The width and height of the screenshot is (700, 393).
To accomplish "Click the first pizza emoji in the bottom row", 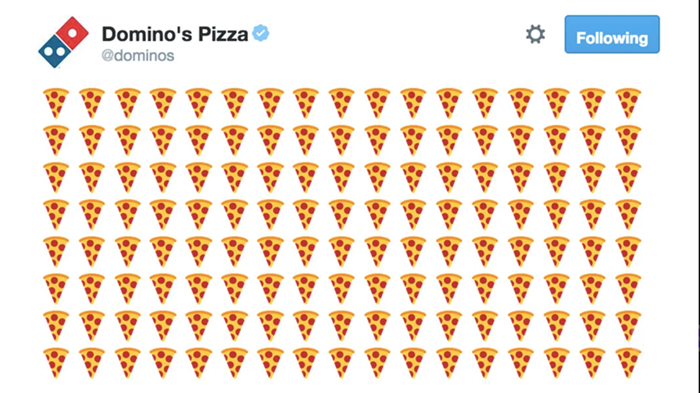I will [x=56, y=363].
